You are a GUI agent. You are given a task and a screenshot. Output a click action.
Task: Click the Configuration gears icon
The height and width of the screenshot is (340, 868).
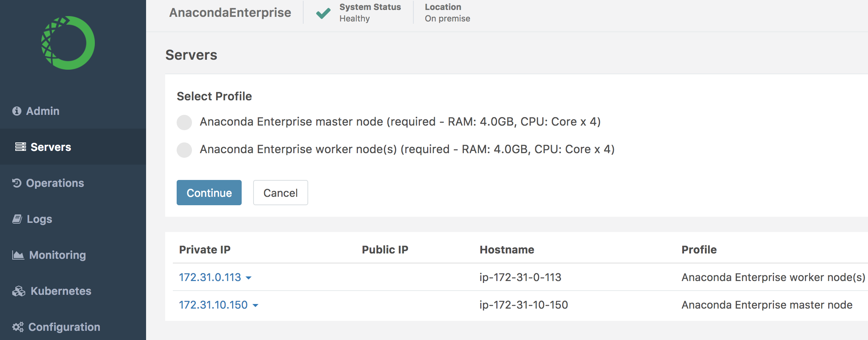[x=18, y=327]
